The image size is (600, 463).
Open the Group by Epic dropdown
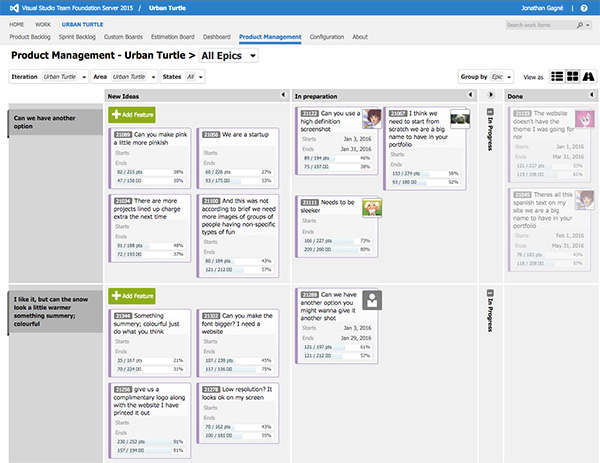486,77
